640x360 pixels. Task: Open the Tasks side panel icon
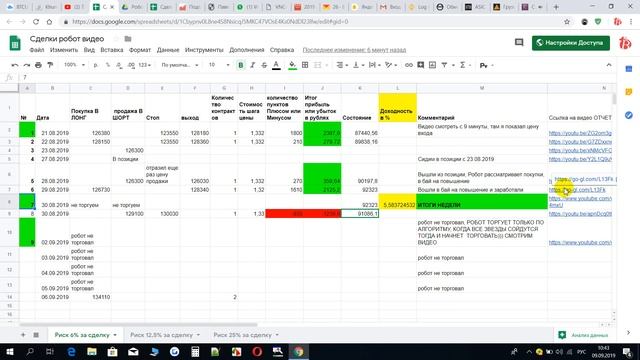click(x=629, y=116)
